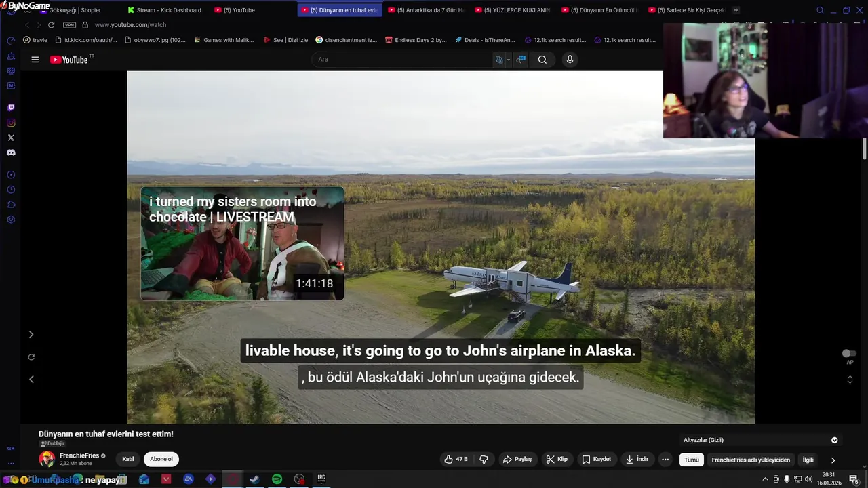
Task: Subscribe with the Abone ol button
Action: pos(161,459)
